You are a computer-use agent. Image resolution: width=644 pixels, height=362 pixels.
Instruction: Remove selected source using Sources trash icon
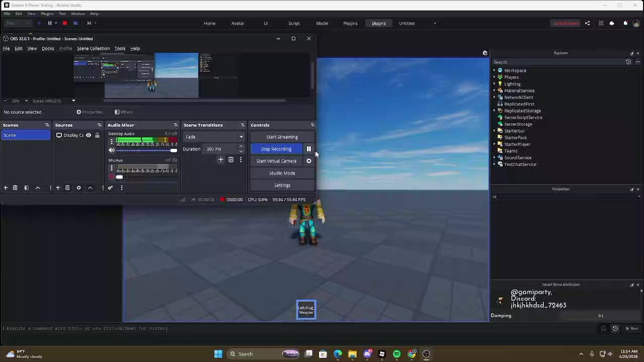pos(67,188)
